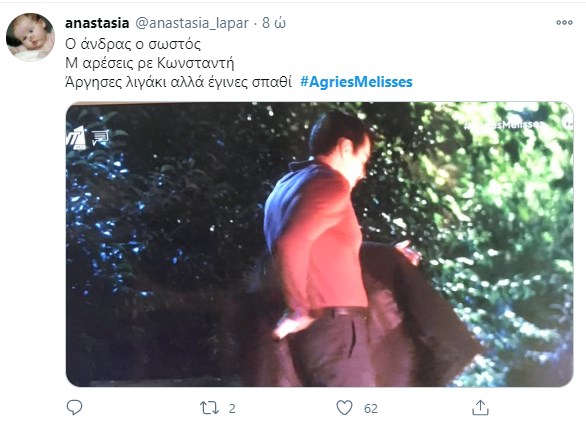Click the display name anastasia
The image size is (586, 425).
(97, 23)
